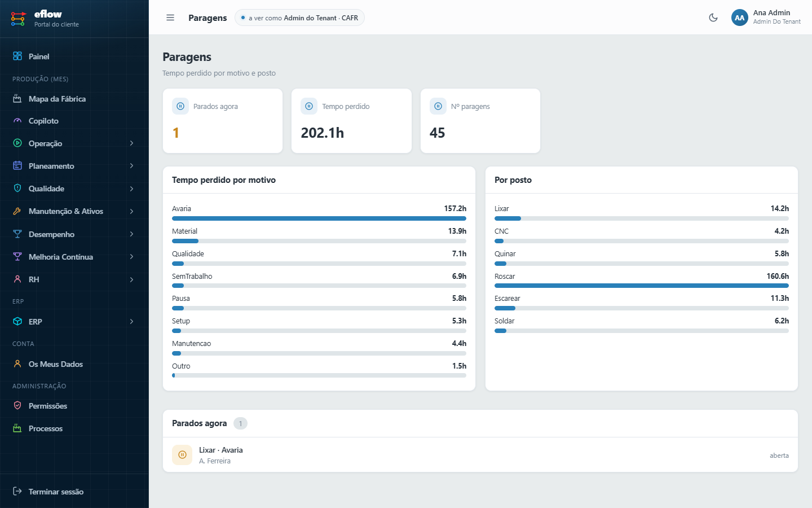Click the Manutenção wrench icon

click(17, 211)
